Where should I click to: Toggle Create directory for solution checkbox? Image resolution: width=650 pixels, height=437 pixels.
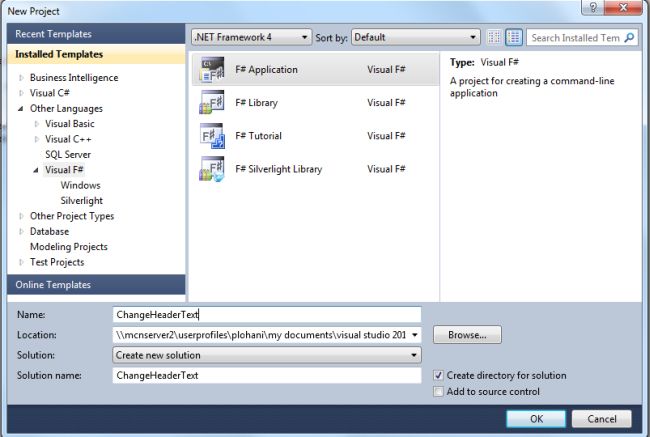[438, 375]
